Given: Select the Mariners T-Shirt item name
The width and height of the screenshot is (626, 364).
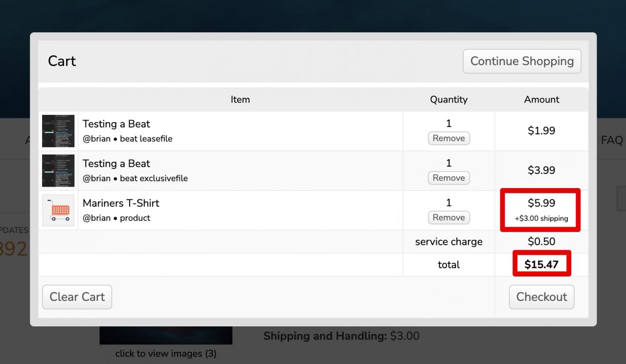Looking at the screenshot, I should pyautogui.click(x=121, y=203).
